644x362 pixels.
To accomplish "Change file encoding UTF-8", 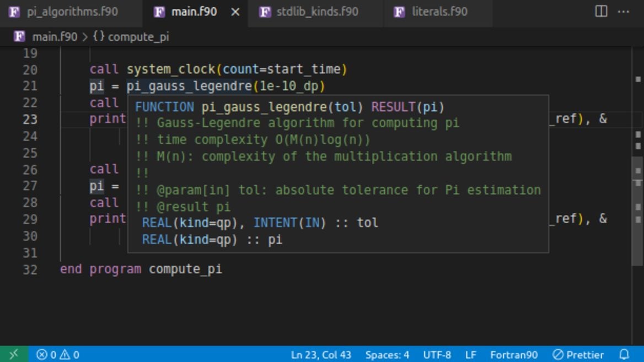I will 437,355.
